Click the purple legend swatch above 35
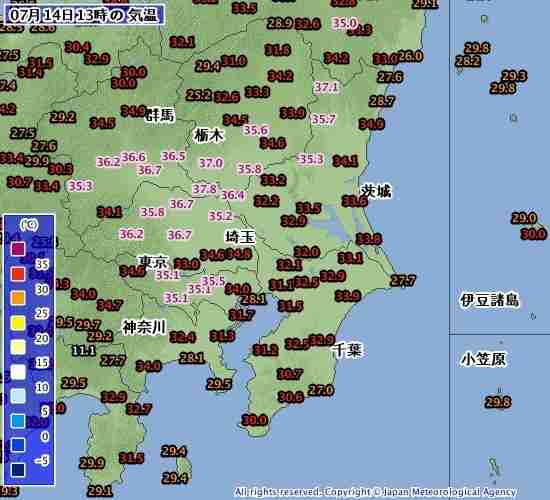 18,249
